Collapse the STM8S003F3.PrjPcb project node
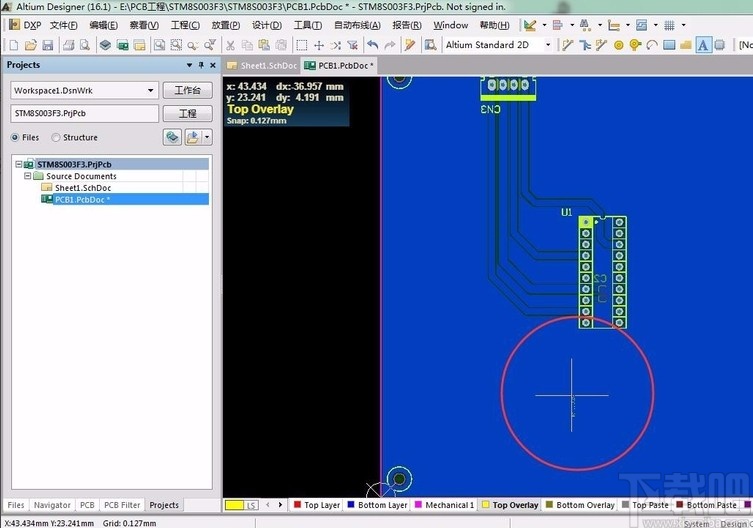Screen dimensions: 753x528 click(x=19, y=164)
